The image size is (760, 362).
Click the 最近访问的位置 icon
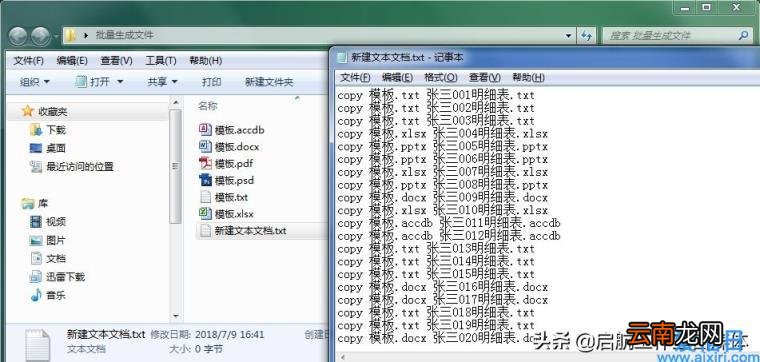pos(35,167)
